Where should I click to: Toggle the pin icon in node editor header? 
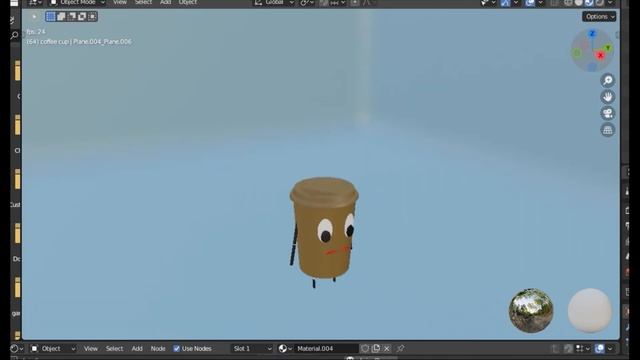400,349
